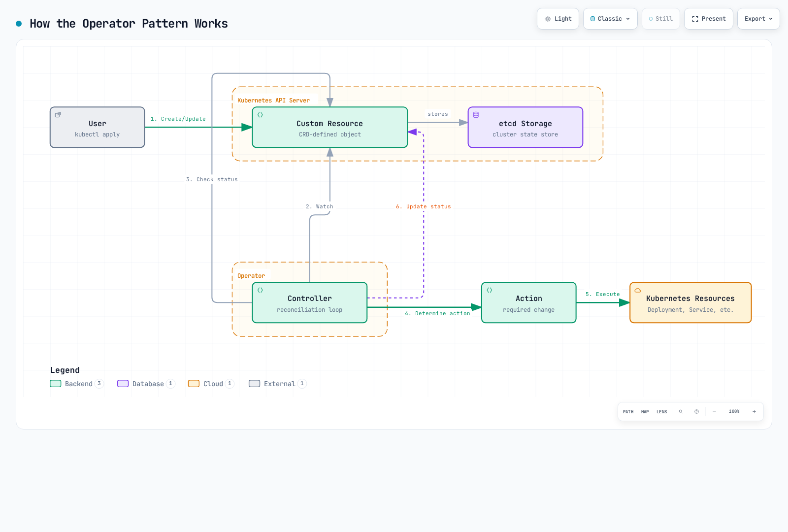Select the Custom Resource node

click(330, 127)
